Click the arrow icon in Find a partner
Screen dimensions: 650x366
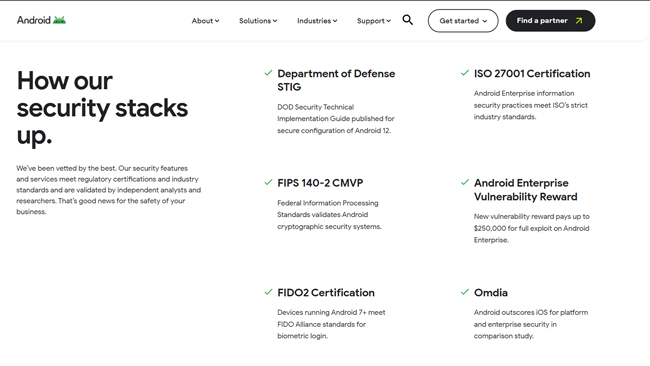579,21
